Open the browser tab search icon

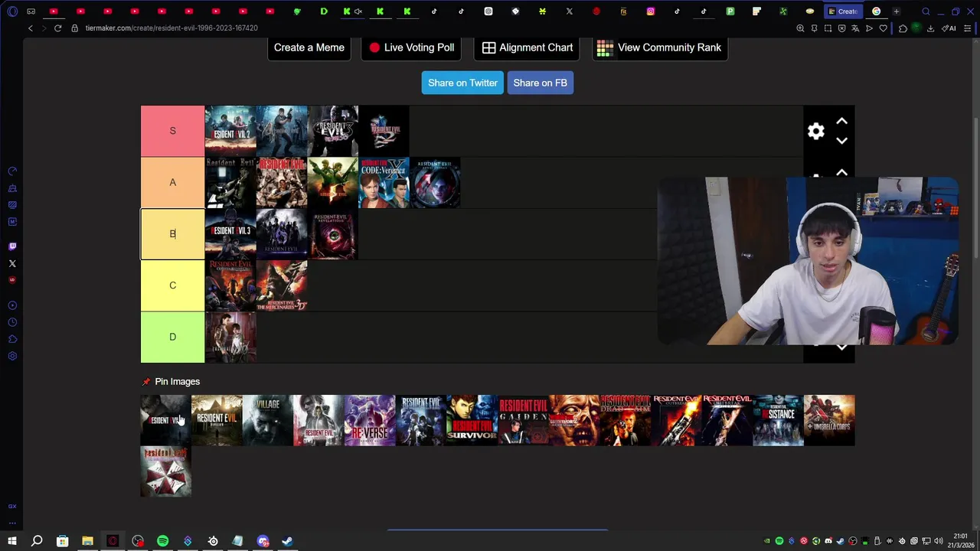coord(926,11)
